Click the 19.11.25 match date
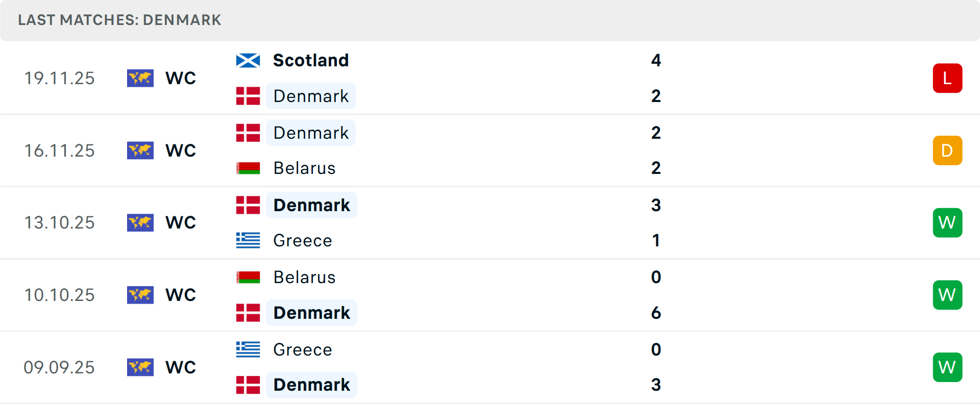Viewport: 980px width, 404px height. [59, 78]
